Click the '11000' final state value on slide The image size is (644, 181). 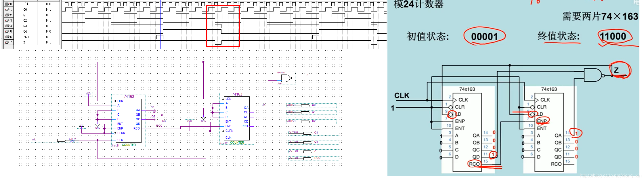(613, 36)
